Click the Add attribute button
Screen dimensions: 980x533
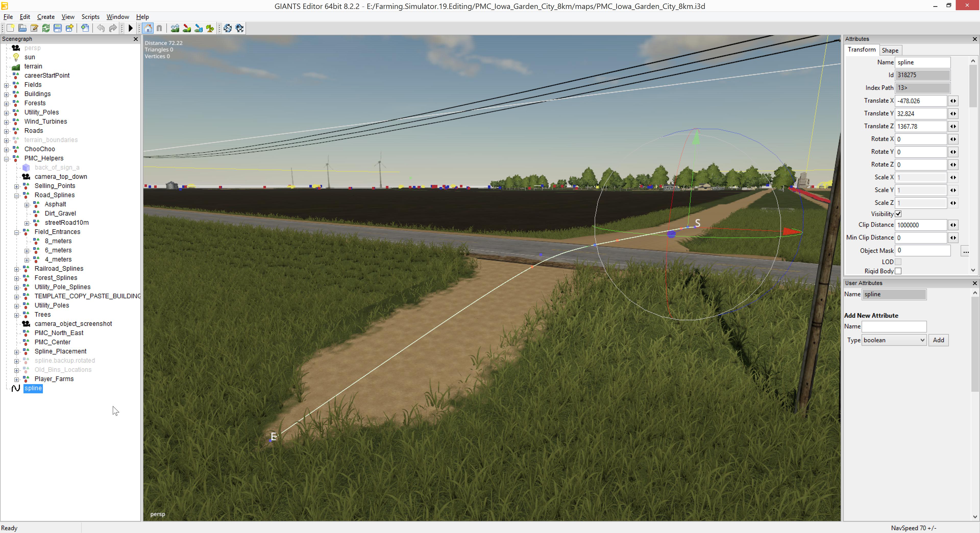pos(938,340)
